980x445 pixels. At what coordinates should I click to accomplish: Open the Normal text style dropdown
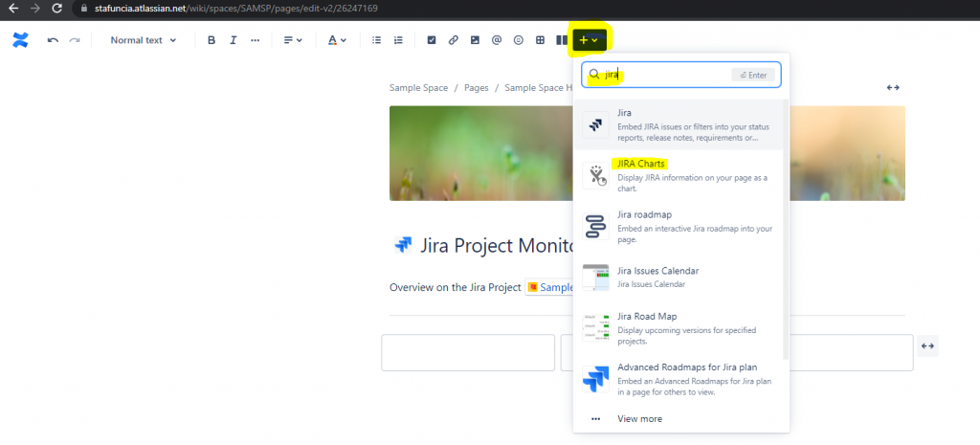coord(144,40)
